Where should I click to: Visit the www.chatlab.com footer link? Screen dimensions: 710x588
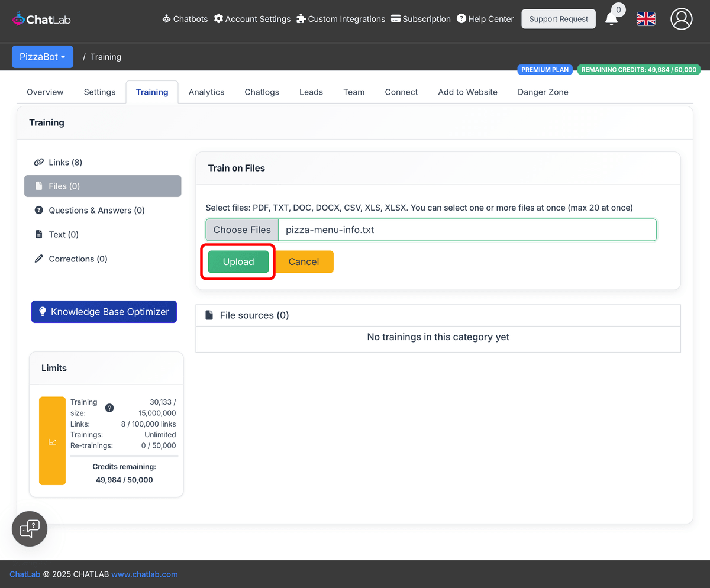(x=144, y=574)
